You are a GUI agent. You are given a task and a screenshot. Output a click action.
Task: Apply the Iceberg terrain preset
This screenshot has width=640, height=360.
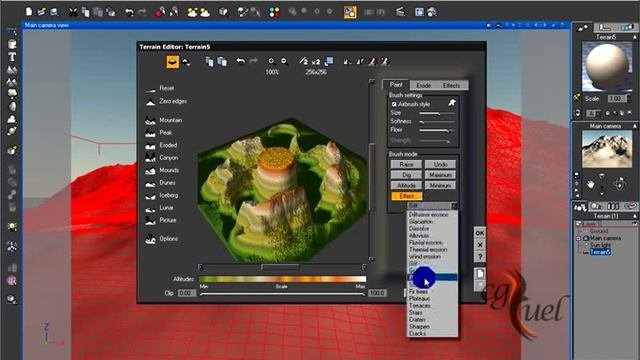click(x=162, y=195)
